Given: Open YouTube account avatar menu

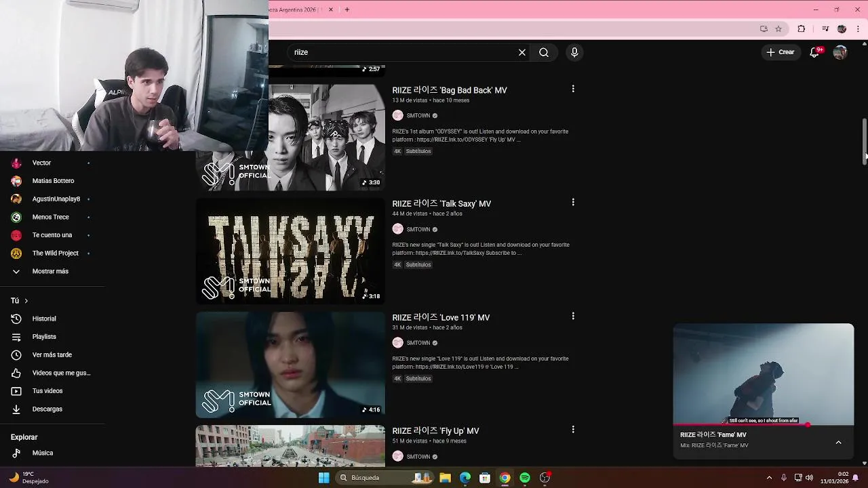Looking at the screenshot, I should coord(840,52).
